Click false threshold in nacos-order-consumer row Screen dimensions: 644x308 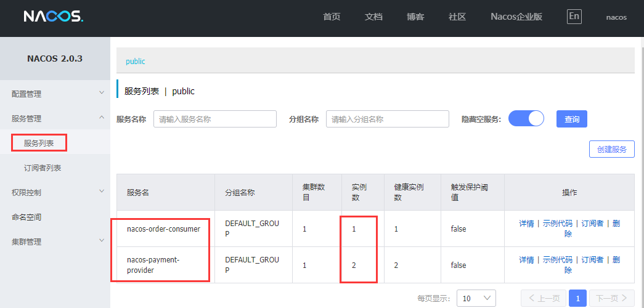tap(459, 229)
